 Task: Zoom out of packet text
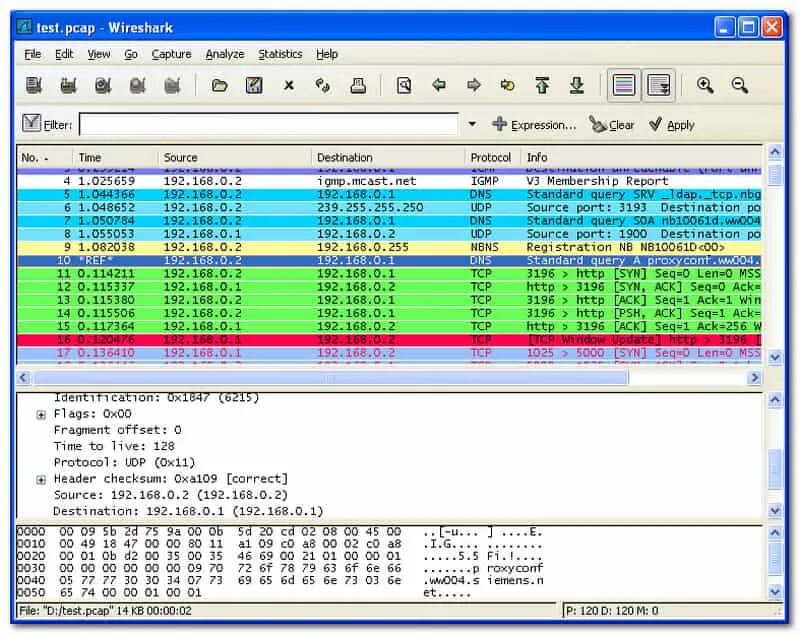pyautogui.click(x=740, y=85)
